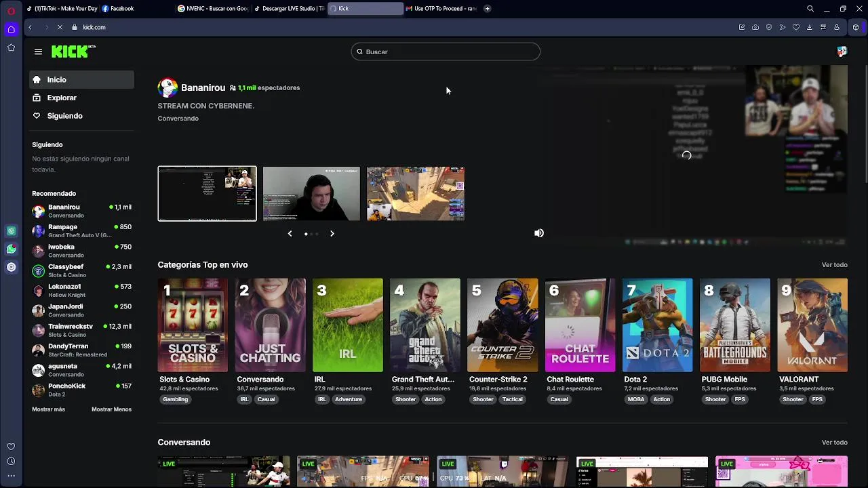868x488 pixels.
Task: Open Slots & Casino category card
Action: (193, 325)
